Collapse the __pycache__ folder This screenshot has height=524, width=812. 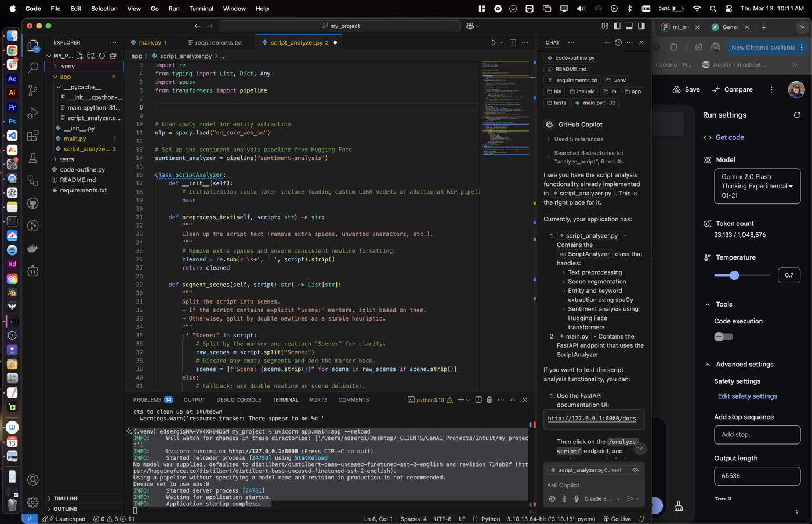(x=84, y=87)
